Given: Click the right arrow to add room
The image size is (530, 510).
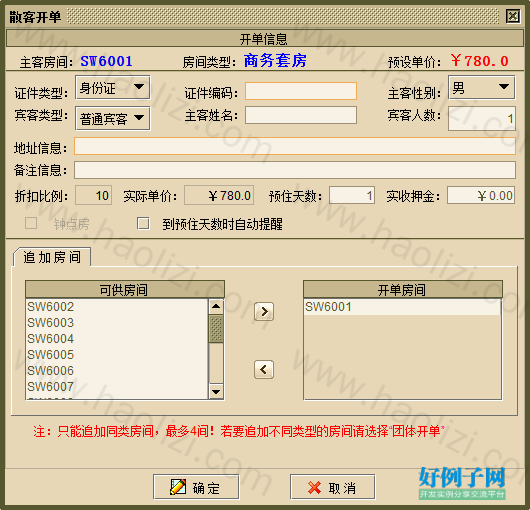Looking at the screenshot, I should 264,311.
